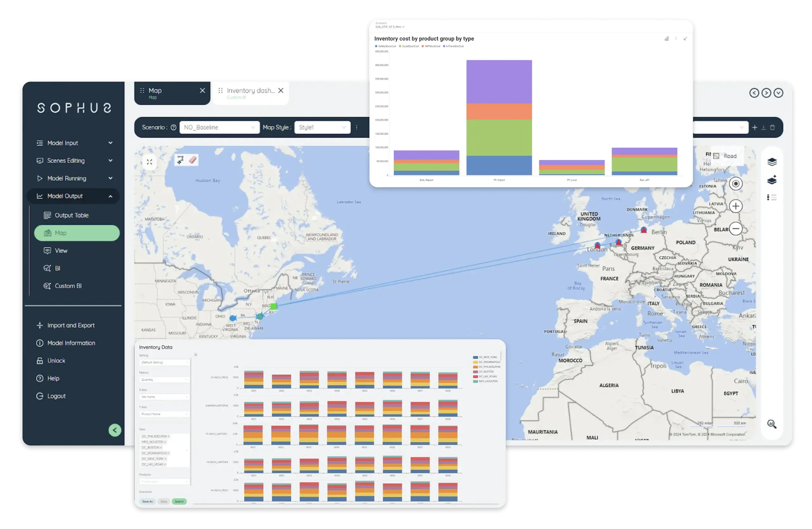Open the Map Style Style1 dropdown
This screenshot has width=812, height=529.
[x=322, y=127]
